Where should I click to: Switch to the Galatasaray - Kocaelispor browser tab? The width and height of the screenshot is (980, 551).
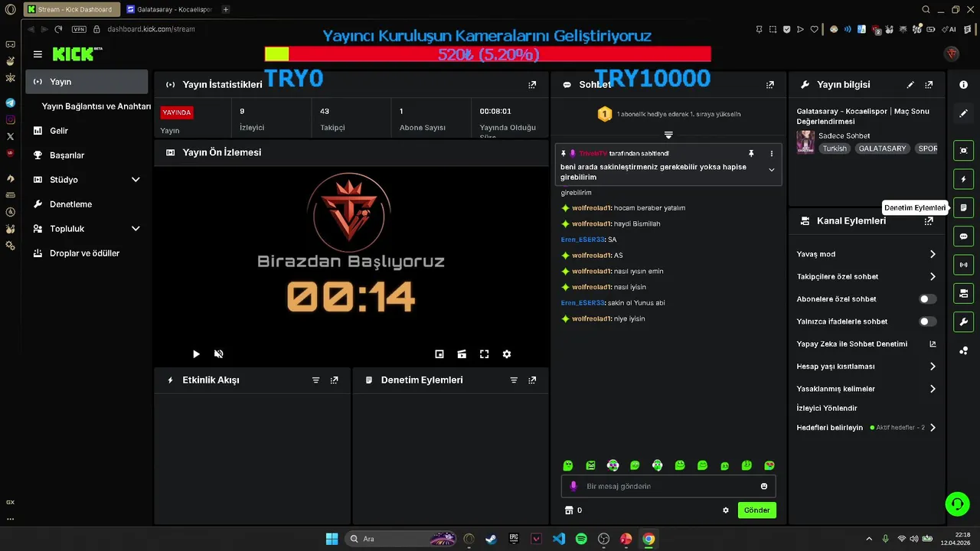point(169,9)
